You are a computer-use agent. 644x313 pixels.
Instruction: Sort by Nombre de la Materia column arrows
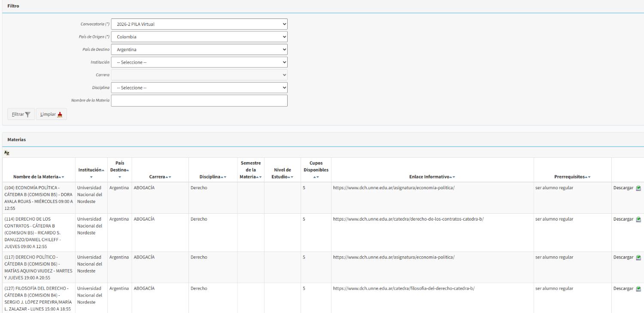point(62,177)
